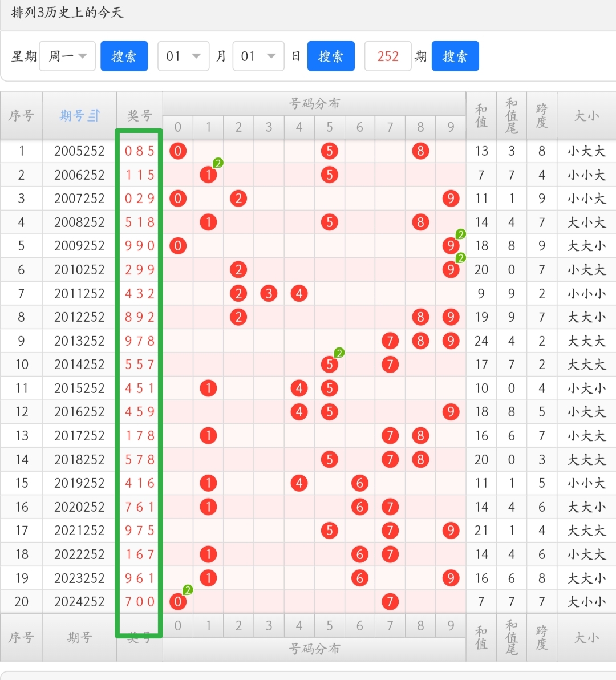
Task: Click the 序号 column header at top
Action: point(21,115)
